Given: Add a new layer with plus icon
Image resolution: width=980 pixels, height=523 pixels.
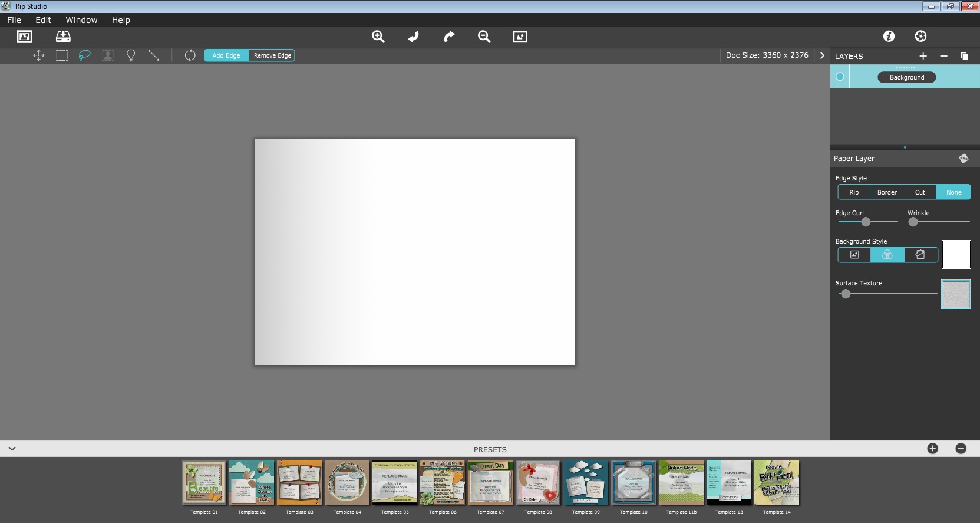Looking at the screenshot, I should [923, 56].
